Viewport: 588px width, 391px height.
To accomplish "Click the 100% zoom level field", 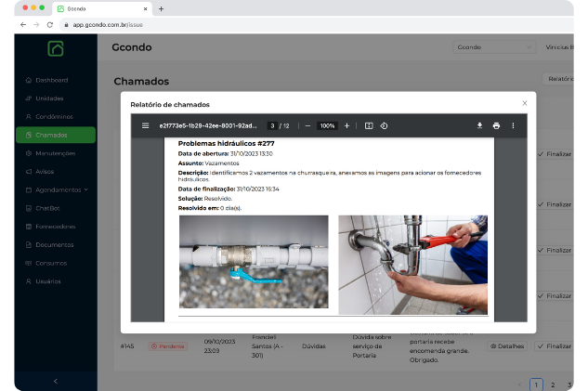I will click(x=327, y=125).
